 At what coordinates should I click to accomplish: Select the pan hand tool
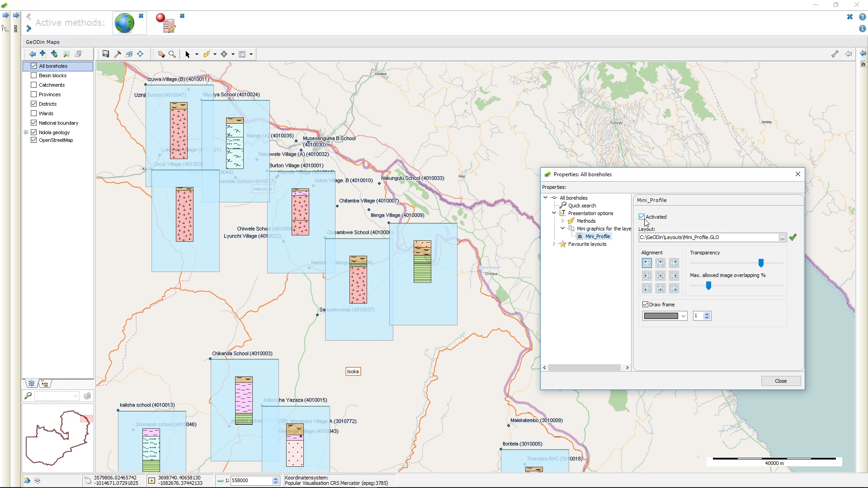coord(161,54)
